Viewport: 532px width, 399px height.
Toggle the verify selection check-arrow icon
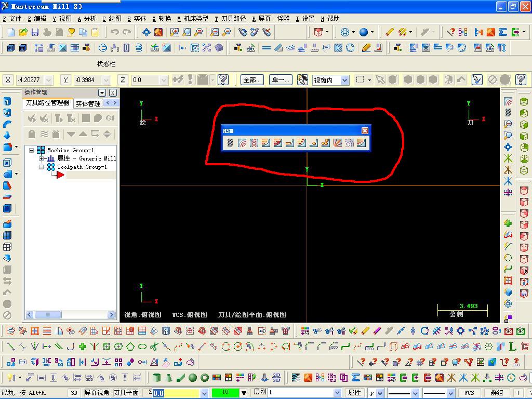point(477,79)
